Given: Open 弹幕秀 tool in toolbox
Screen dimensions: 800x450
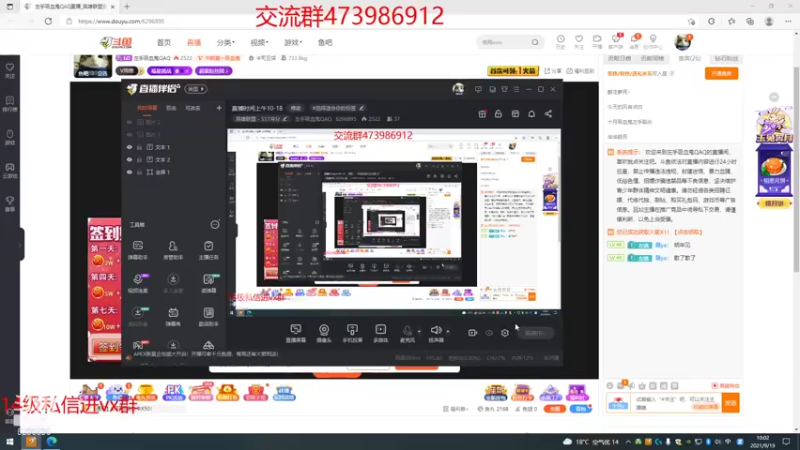Looking at the screenshot, I should tap(173, 317).
